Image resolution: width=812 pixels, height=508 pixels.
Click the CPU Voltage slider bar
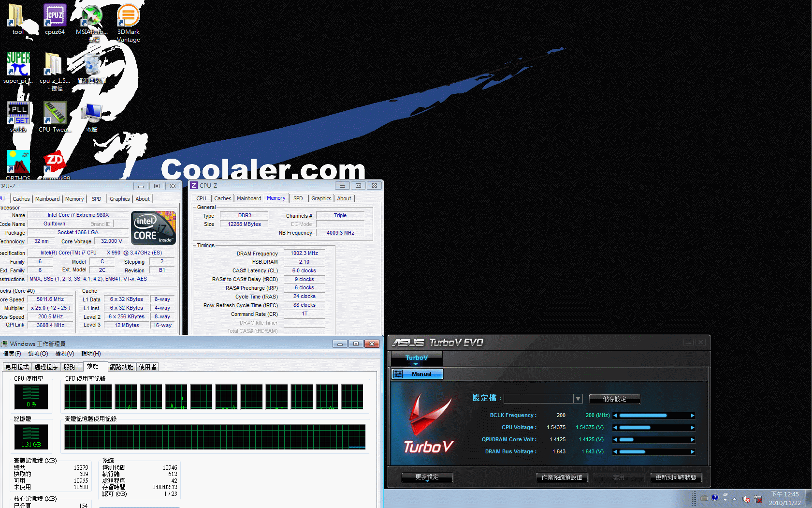pyautogui.click(x=654, y=428)
